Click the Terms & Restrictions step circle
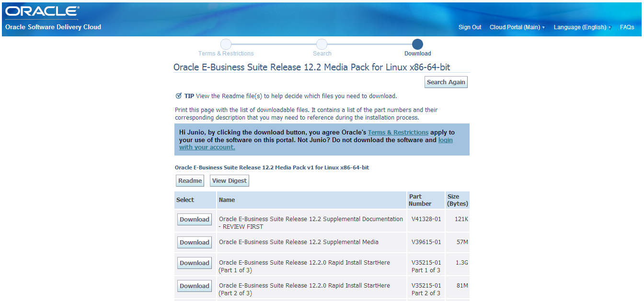Image resolution: width=644 pixels, height=301 pixels. pos(226,45)
